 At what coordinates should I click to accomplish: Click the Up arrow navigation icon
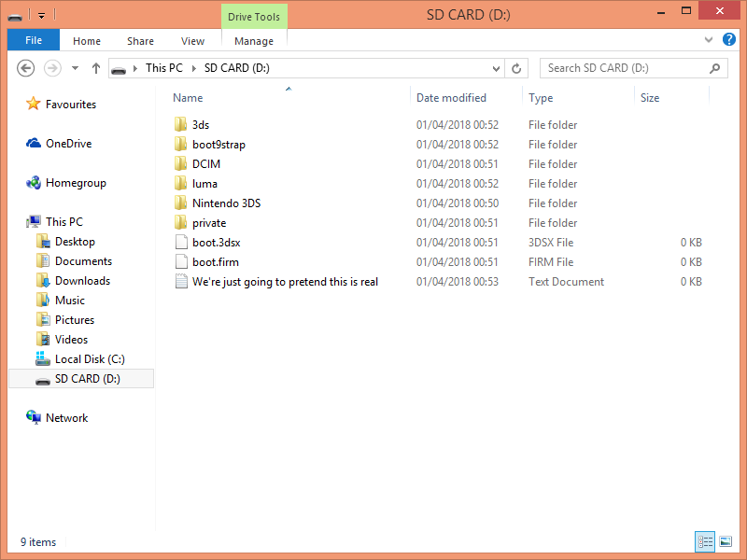pos(95,68)
